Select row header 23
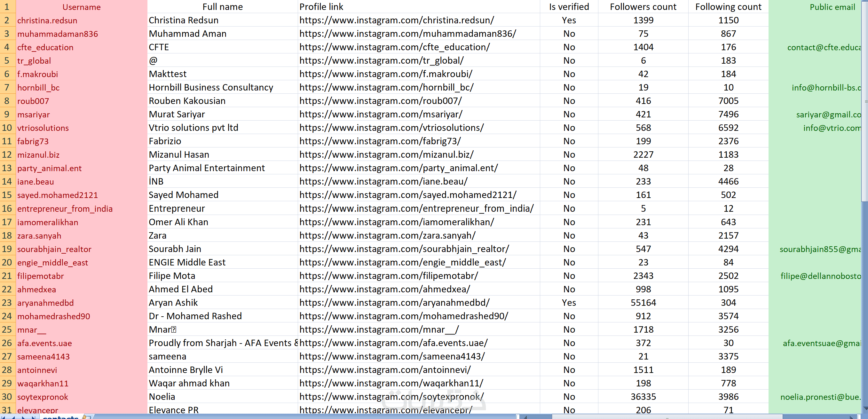 [7, 302]
